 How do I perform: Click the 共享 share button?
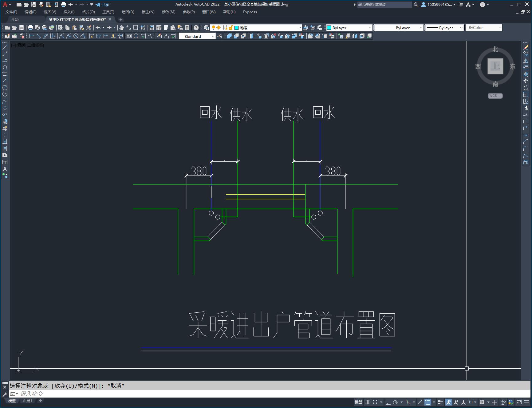(x=102, y=5)
